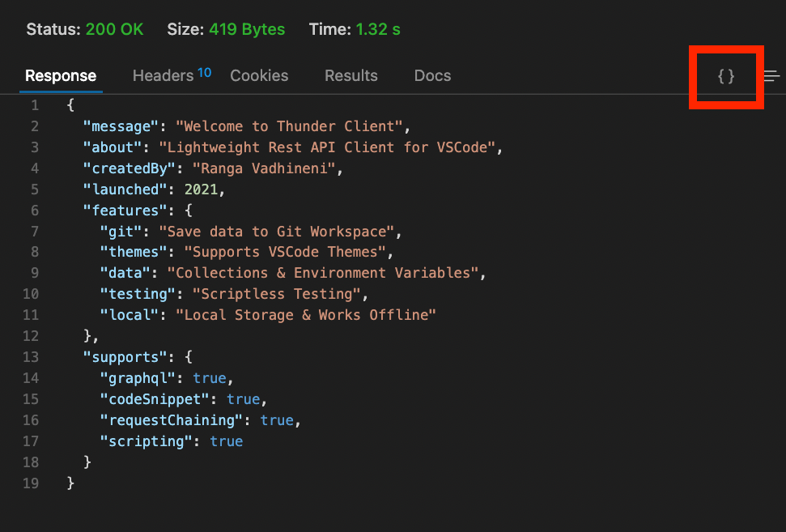Click the true value after "scripting"

(x=226, y=441)
